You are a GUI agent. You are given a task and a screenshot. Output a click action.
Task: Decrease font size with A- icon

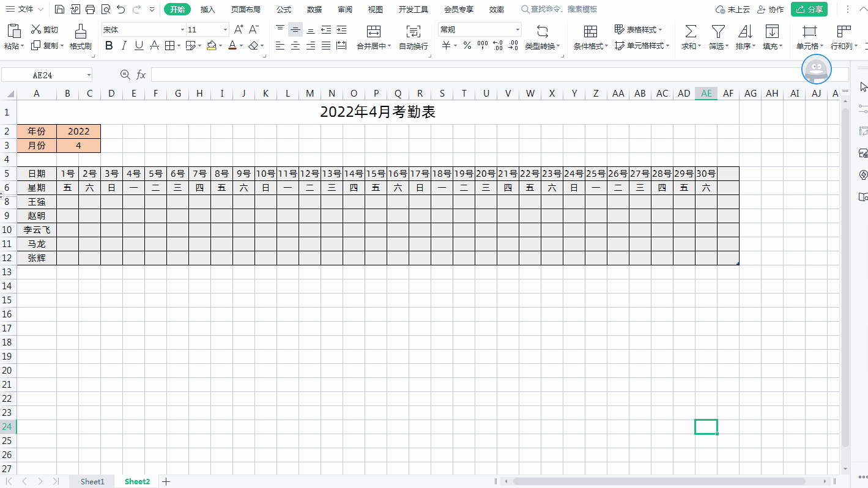254,29
